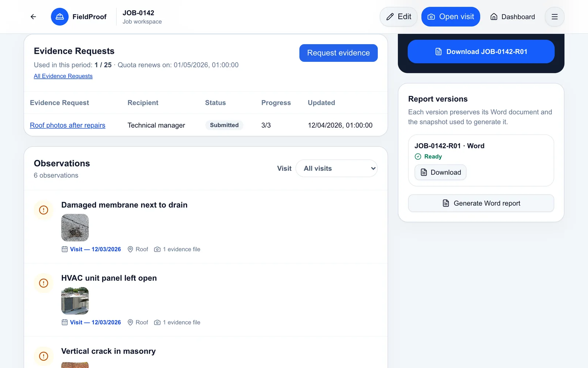Click the JOB-0142 header title
The width and height of the screenshot is (588, 368).
[x=139, y=13]
